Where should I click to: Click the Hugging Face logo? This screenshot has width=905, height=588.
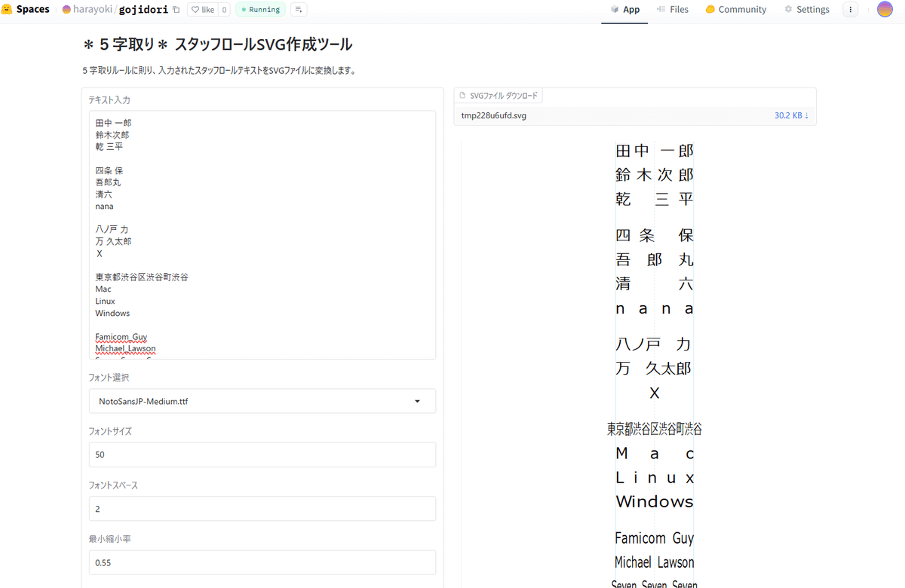coord(8,9)
